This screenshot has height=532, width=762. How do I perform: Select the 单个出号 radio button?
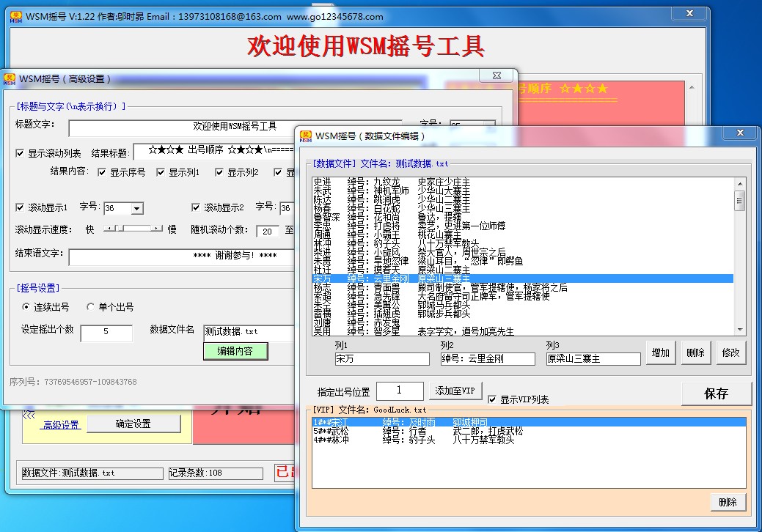pos(91,307)
